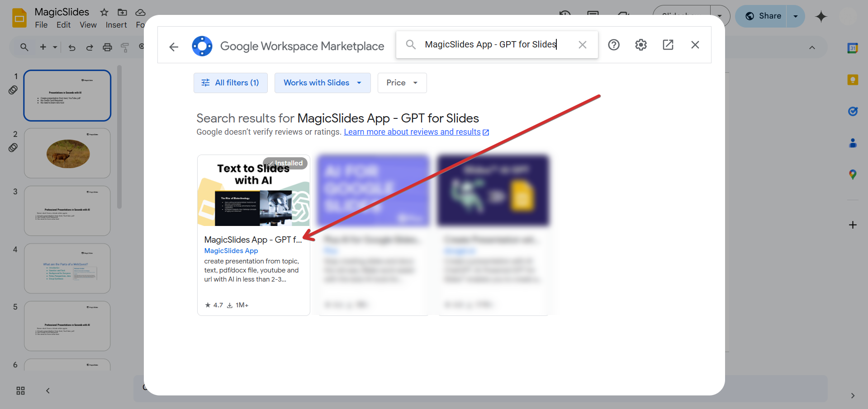Open Google Maps side panel icon
Image resolution: width=868 pixels, height=409 pixels.
(x=853, y=174)
